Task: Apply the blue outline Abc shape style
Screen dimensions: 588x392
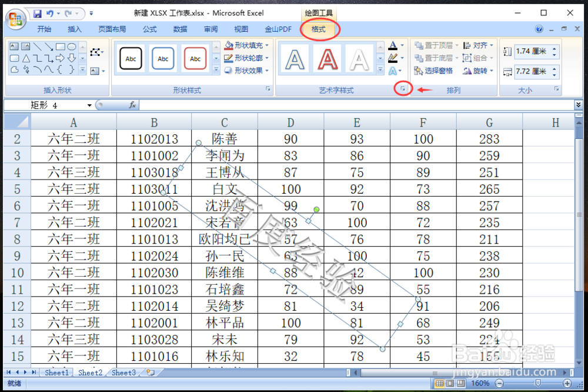Action: pyautogui.click(x=163, y=59)
